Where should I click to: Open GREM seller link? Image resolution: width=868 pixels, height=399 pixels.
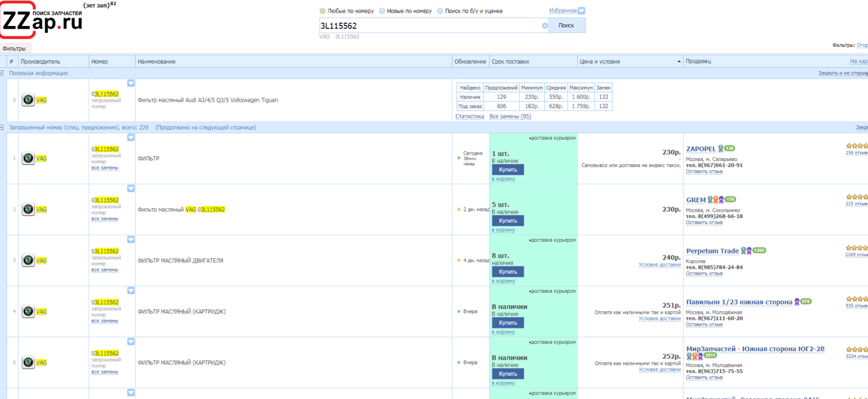[x=696, y=200]
